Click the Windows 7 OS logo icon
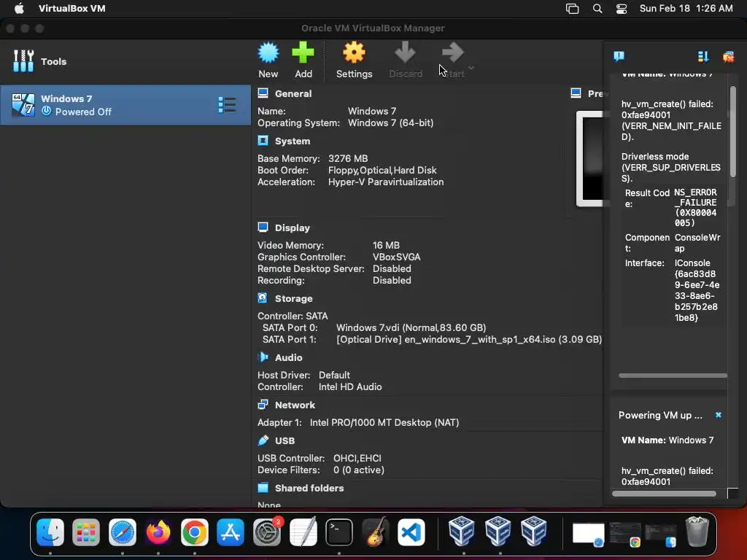Image resolution: width=747 pixels, height=560 pixels. tap(23, 105)
